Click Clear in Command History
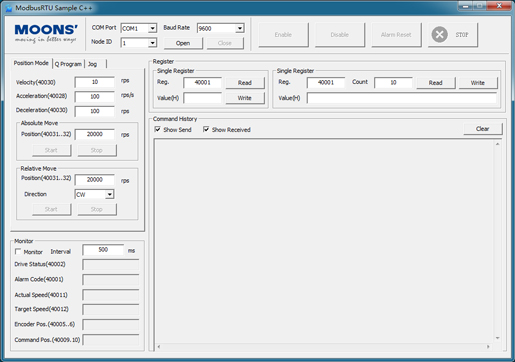Image resolution: width=515 pixels, height=362 pixels. pos(483,129)
